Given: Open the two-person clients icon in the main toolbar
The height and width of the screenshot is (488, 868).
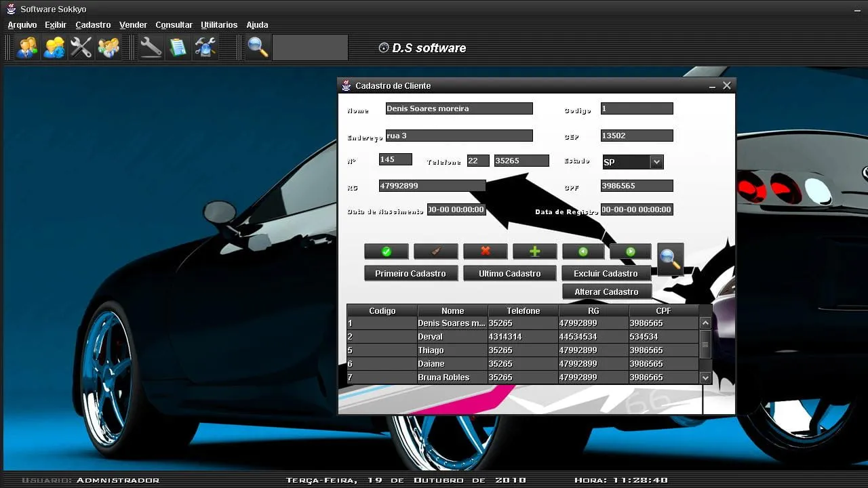Looking at the screenshot, I should click(27, 47).
